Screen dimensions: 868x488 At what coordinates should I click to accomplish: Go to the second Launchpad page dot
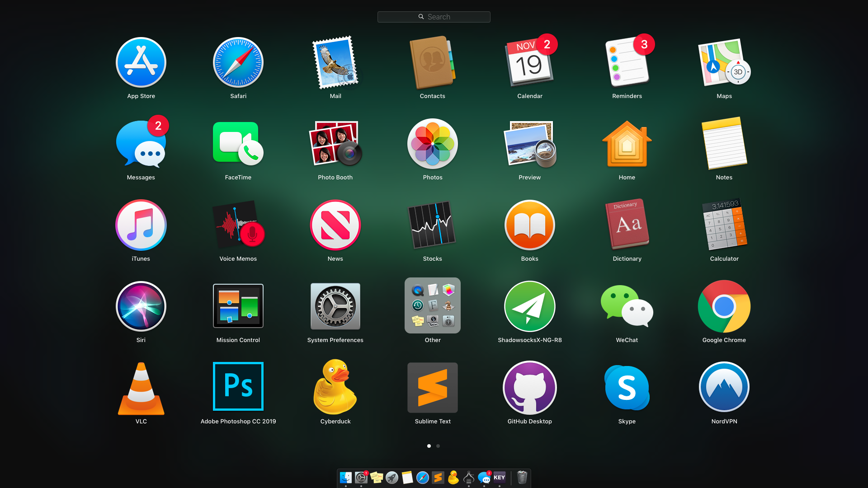tap(438, 446)
